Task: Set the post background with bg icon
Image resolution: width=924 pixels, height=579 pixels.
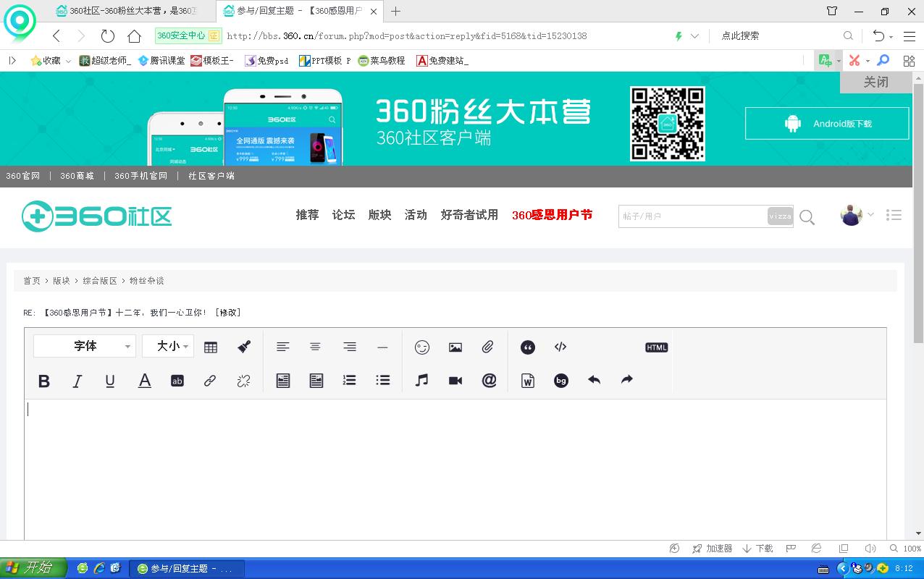Action: click(x=561, y=381)
